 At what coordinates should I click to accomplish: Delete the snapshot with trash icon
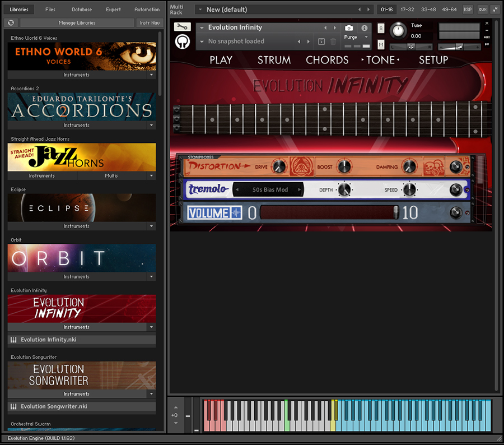pos(333,41)
